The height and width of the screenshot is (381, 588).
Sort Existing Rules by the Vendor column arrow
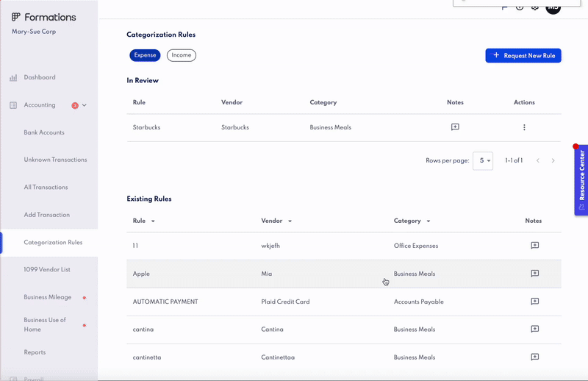click(290, 221)
